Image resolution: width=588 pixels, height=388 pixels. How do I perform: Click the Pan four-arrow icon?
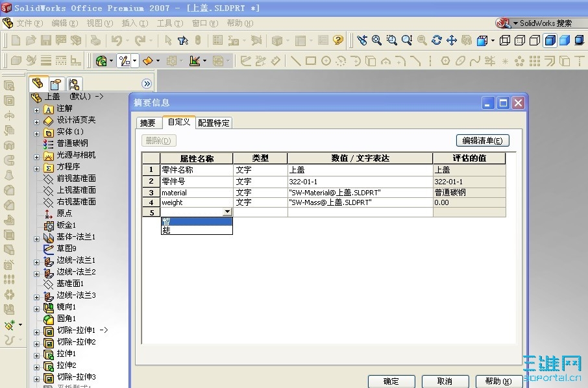pyautogui.click(x=452, y=40)
